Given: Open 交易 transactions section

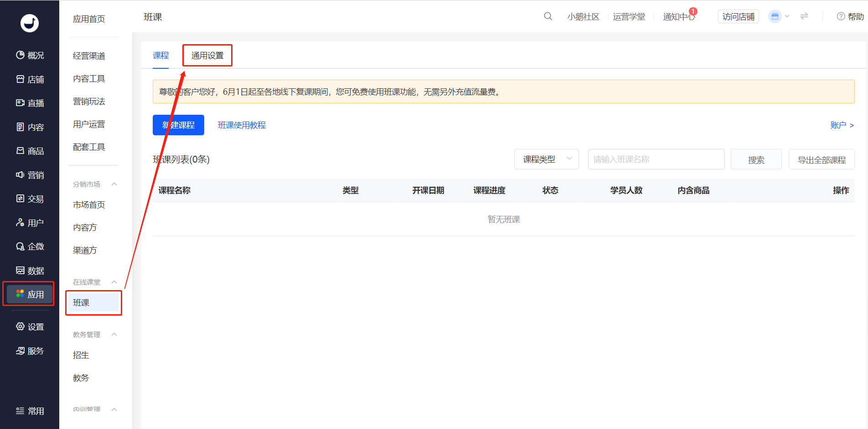Looking at the screenshot, I should (x=30, y=199).
